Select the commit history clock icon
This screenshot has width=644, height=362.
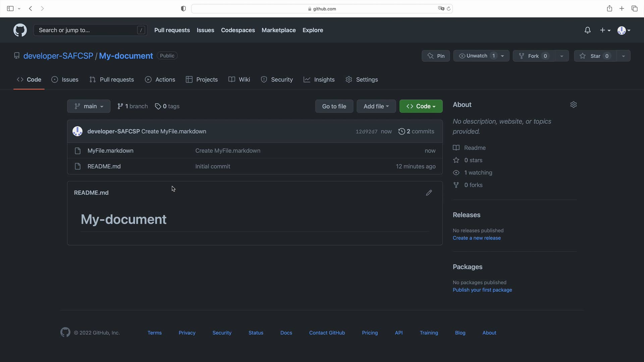pyautogui.click(x=402, y=131)
